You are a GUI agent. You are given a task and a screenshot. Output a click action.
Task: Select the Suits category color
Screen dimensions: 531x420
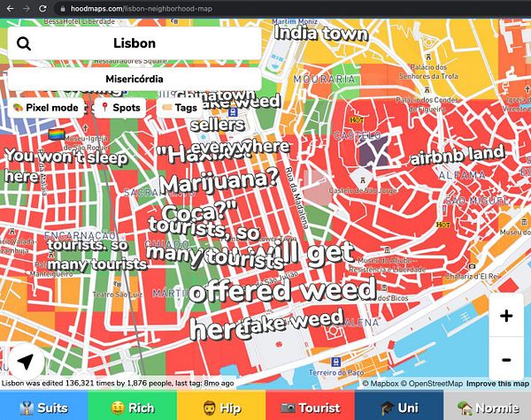pos(44,406)
